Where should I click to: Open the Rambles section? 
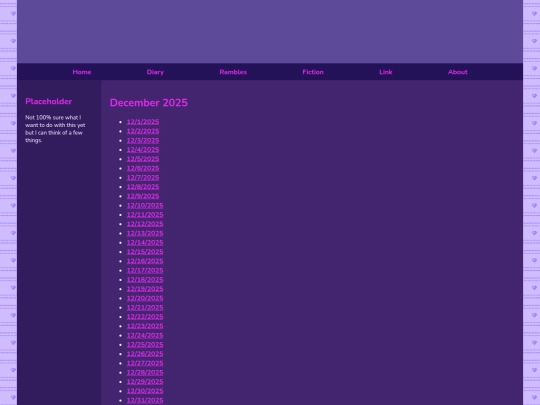point(233,72)
